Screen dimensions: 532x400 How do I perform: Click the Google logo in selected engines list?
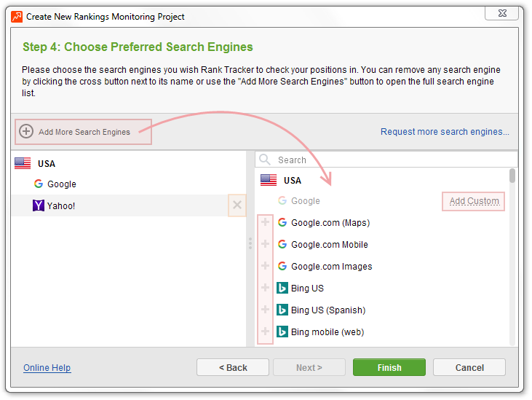point(39,184)
